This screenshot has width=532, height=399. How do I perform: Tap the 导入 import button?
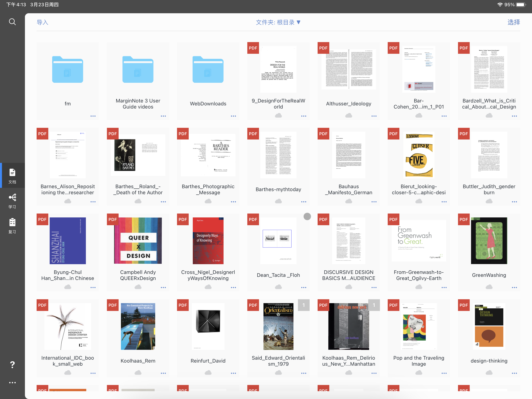pos(42,22)
